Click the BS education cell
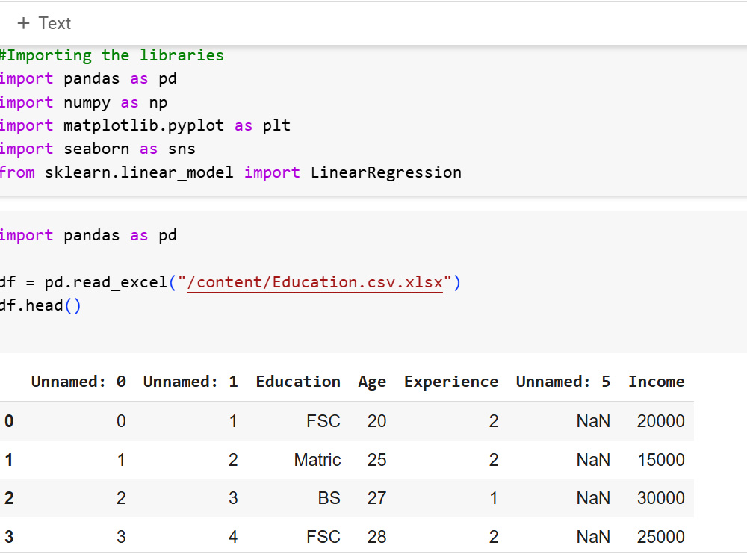This screenshot has height=560, width=747. tap(329, 498)
